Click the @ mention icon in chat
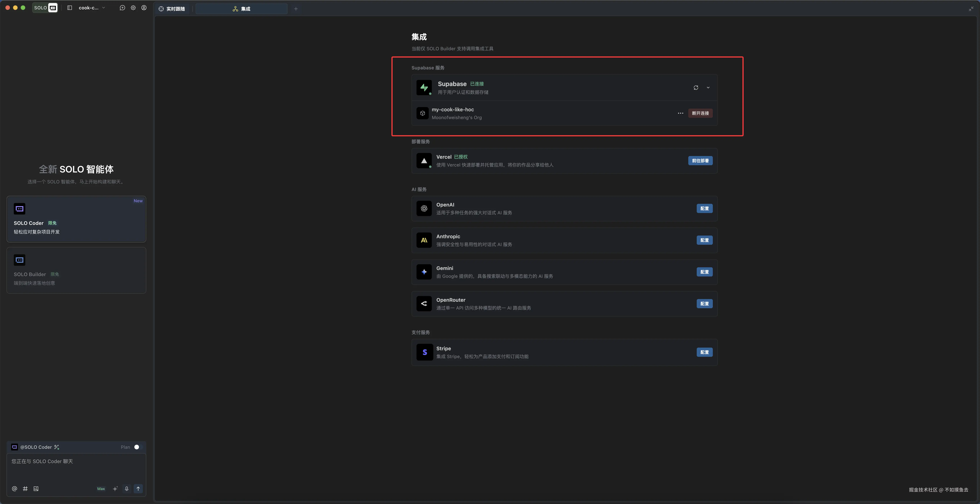This screenshot has width=980, height=504. click(x=15, y=488)
